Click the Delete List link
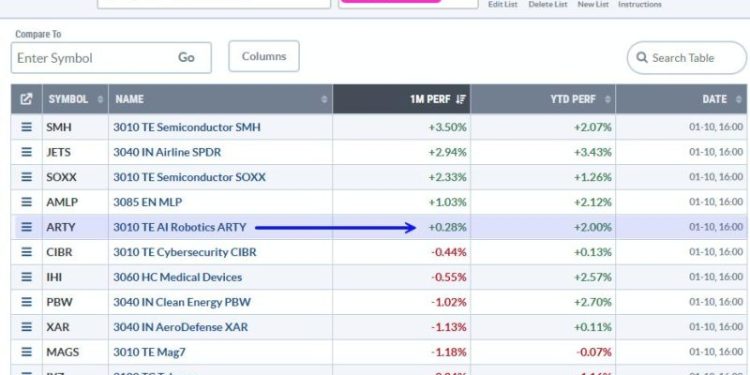This screenshot has width=750, height=375. tap(548, 4)
